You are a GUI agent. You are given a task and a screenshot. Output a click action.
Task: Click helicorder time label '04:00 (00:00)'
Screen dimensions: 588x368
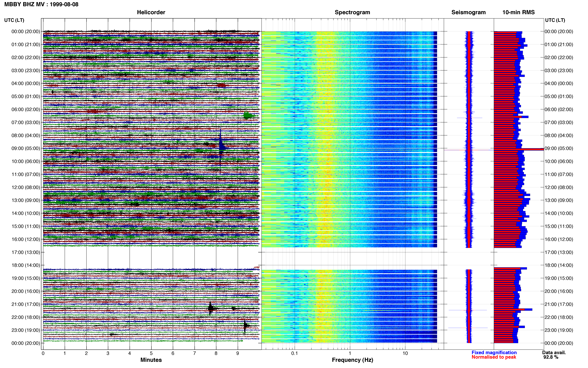click(x=26, y=83)
